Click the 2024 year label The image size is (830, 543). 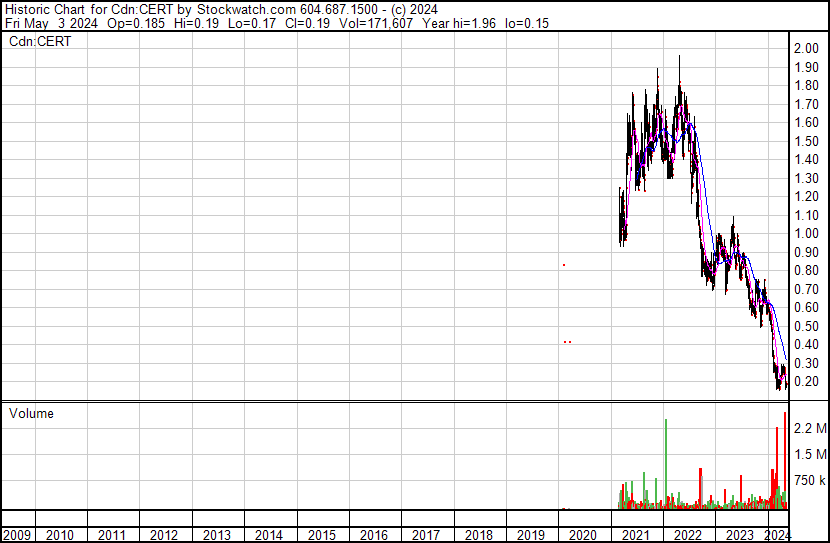[x=775, y=535]
